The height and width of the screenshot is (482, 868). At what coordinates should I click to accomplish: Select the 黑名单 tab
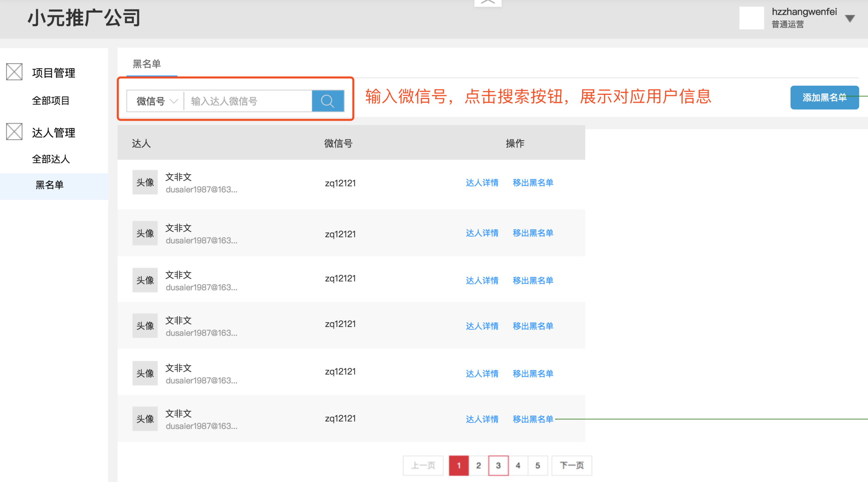pos(147,64)
